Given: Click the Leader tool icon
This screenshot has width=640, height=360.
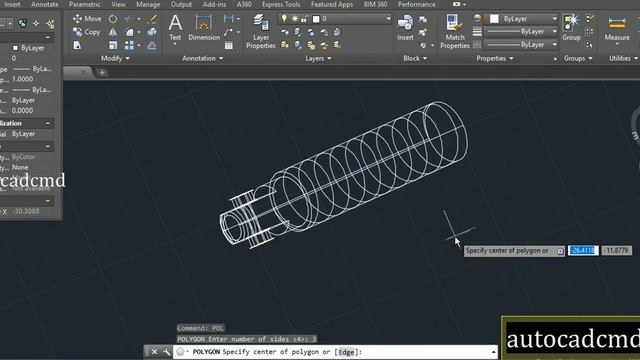Looking at the screenshot, I should click(229, 32).
